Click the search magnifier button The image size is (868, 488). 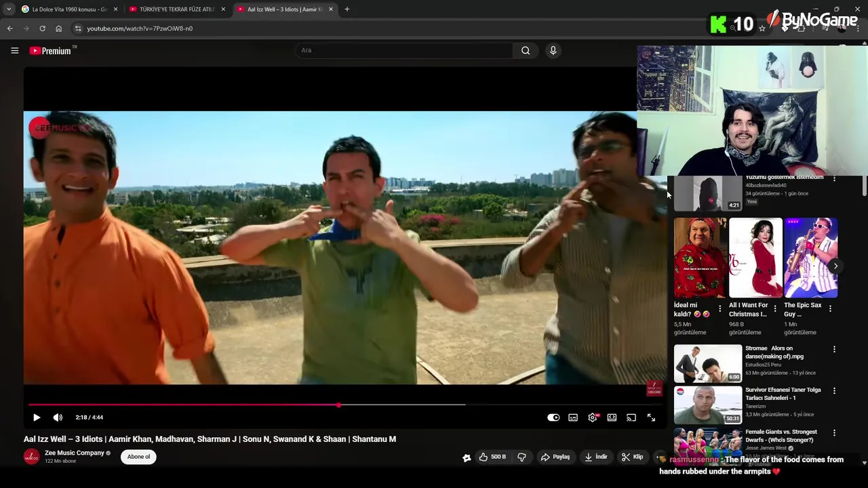(526, 50)
